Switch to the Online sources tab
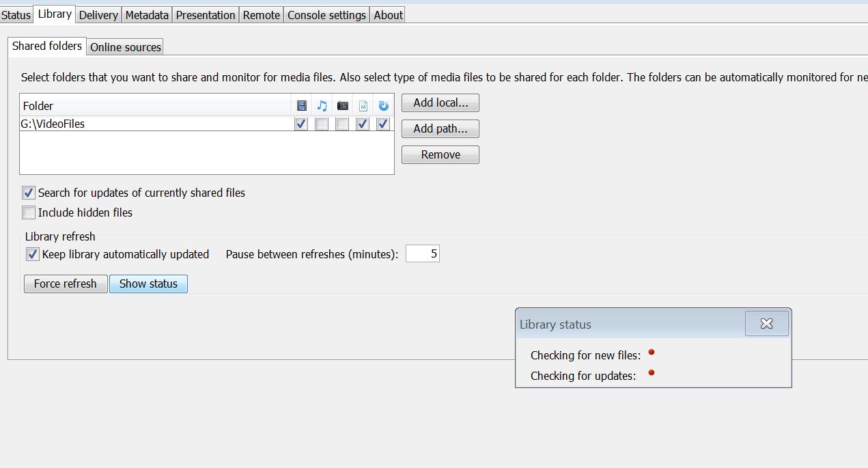The image size is (868, 468). 126,47
